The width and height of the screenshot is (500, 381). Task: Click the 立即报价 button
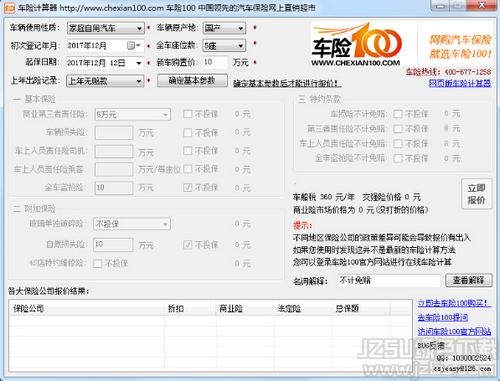point(477,194)
